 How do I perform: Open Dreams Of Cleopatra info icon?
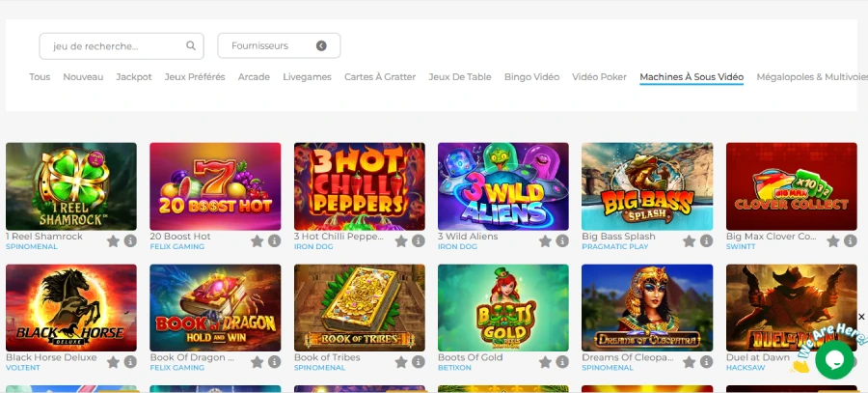(x=706, y=362)
